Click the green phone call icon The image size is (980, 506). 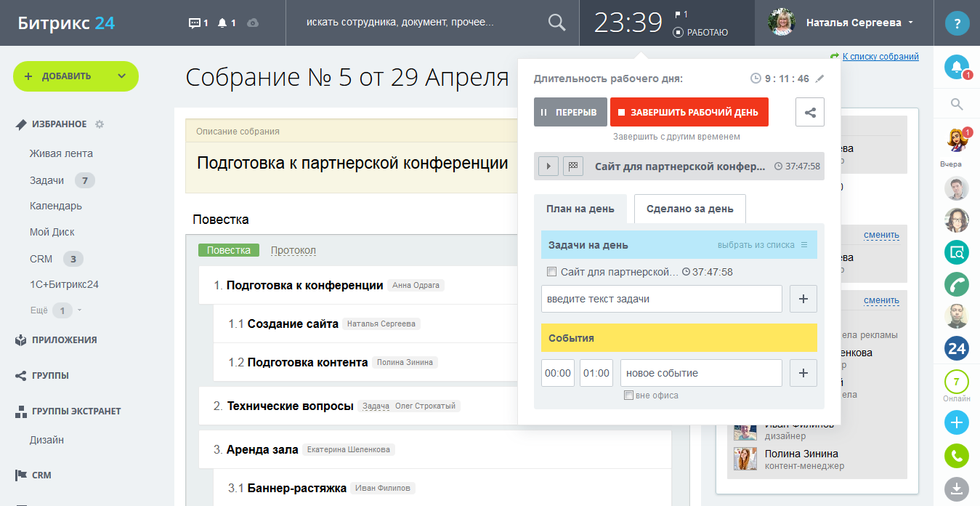(x=957, y=457)
